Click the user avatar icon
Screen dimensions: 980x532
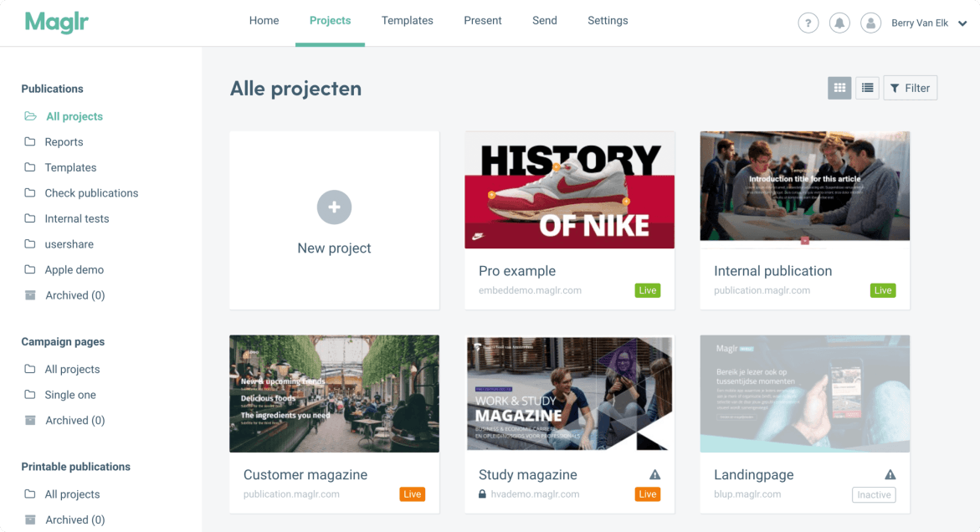pos(870,23)
